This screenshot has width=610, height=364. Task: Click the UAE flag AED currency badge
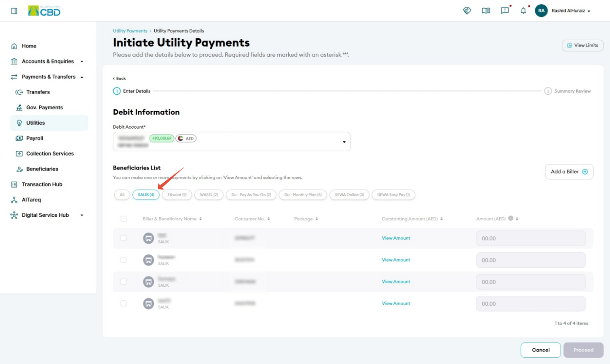pyautogui.click(x=186, y=139)
